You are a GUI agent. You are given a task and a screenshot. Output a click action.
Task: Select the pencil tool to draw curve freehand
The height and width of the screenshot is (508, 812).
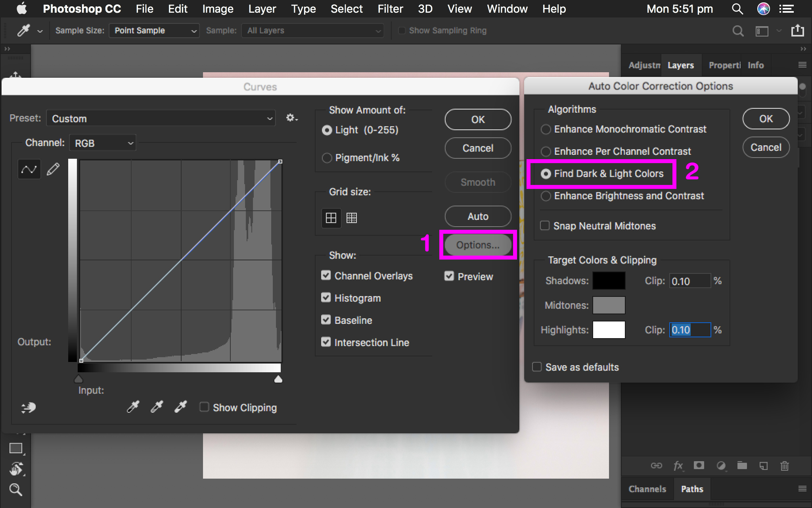[x=53, y=168]
